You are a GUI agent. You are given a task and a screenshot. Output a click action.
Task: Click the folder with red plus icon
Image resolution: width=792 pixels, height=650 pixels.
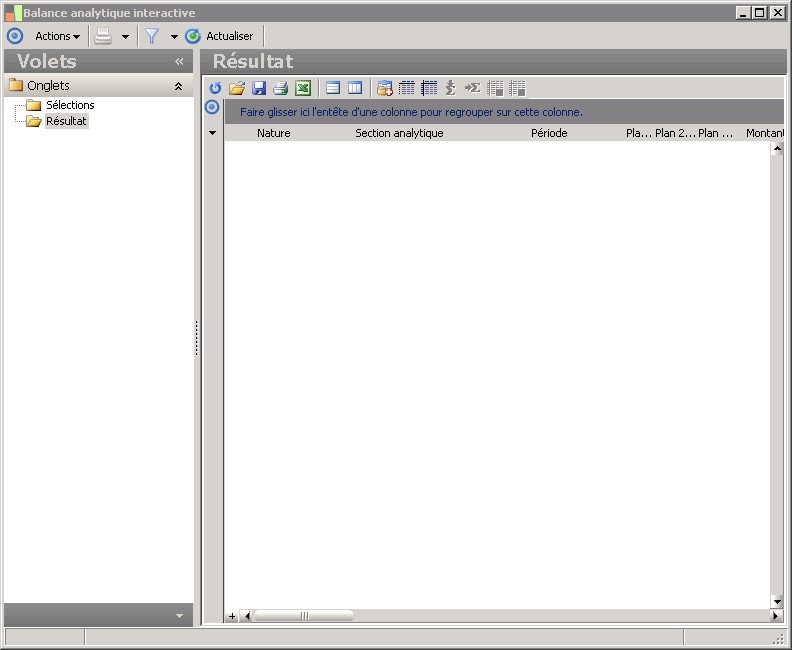385,88
